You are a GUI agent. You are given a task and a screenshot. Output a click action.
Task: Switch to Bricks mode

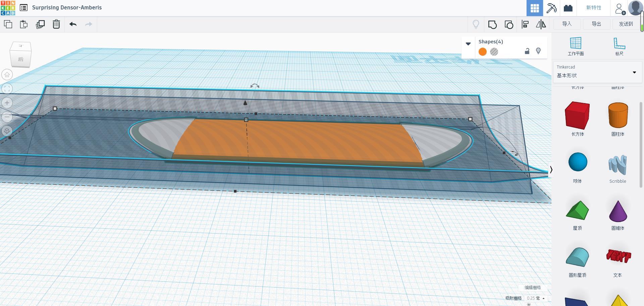point(568,8)
